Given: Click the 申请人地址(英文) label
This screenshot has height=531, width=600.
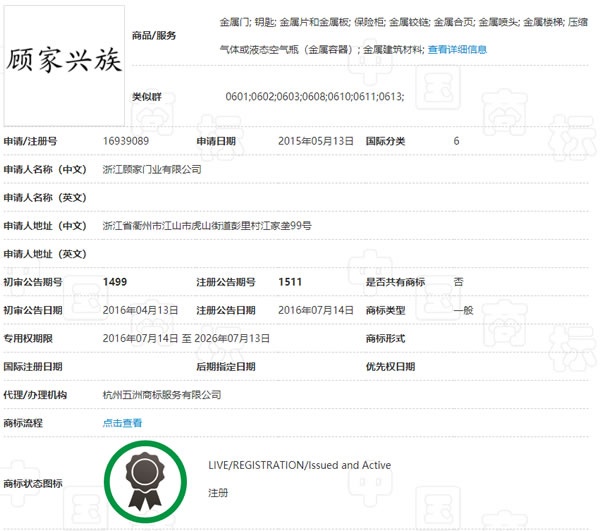Looking at the screenshot, I should tap(45, 254).
